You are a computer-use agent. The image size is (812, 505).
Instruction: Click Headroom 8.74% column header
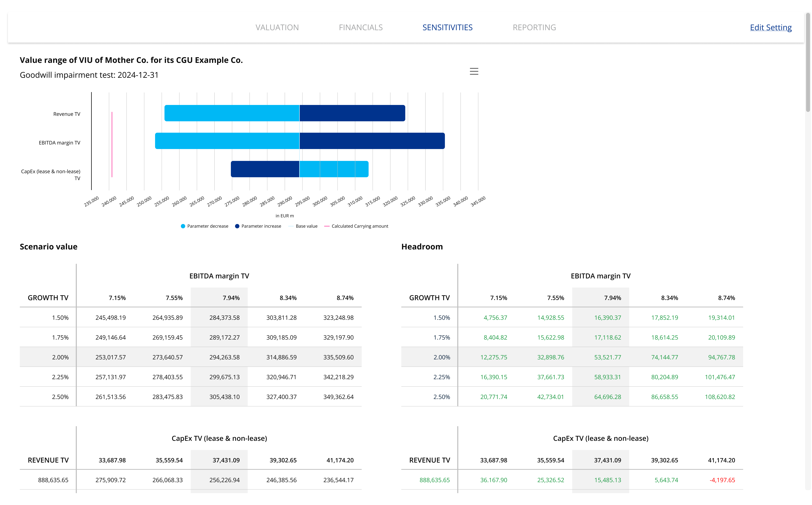pos(726,298)
